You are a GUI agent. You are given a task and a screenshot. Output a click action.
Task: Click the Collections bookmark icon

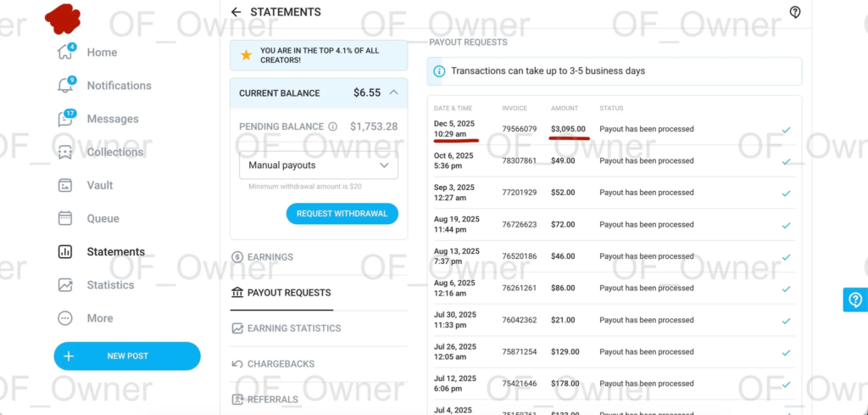pos(65,152)
